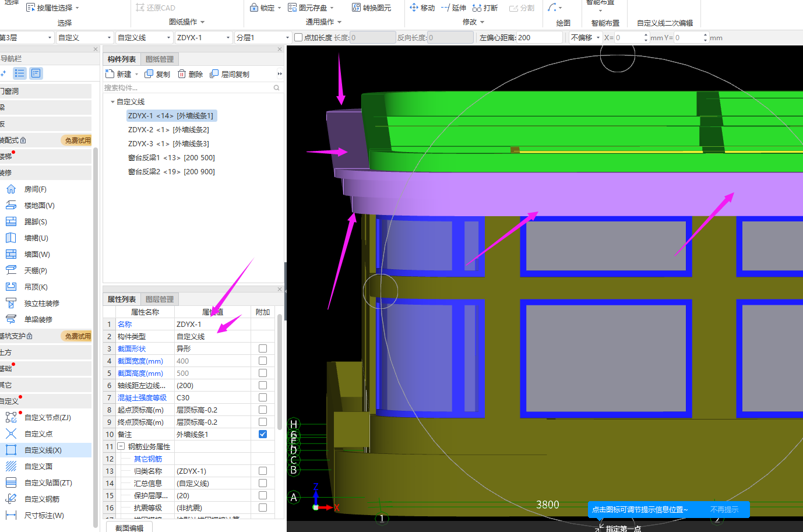This screenshot has height=532, width=803.
Task: Toggle the 附加 checkbox for 混凝土强度等级
Action: [263, 397]
